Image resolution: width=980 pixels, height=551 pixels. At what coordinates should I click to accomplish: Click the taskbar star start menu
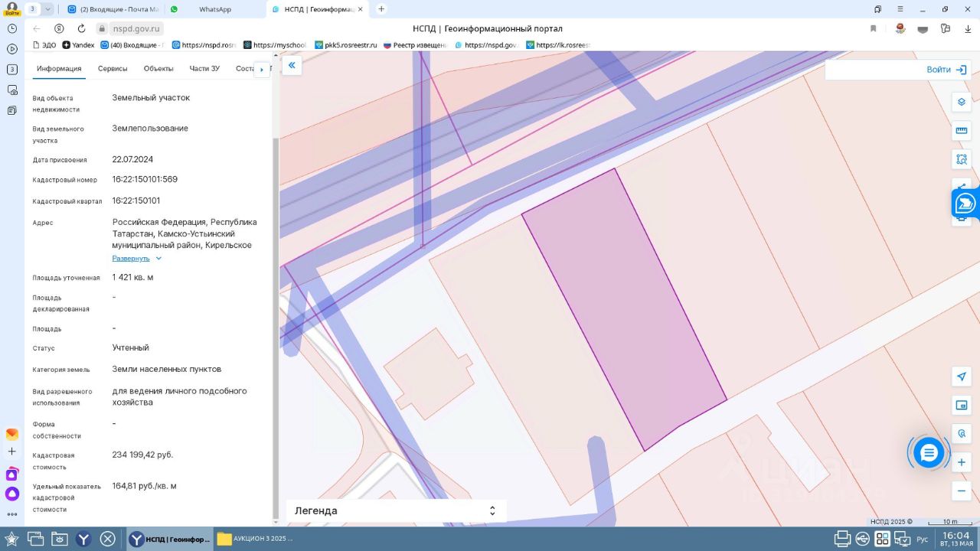[x=11, y=539]
